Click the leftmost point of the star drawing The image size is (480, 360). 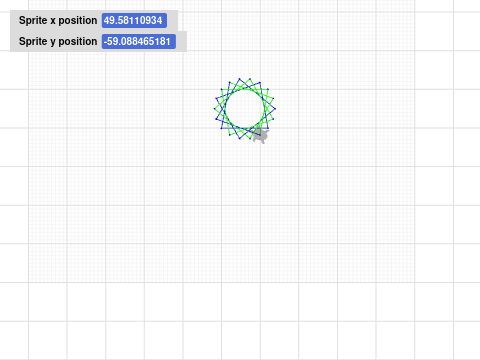(x=214, y=109)
